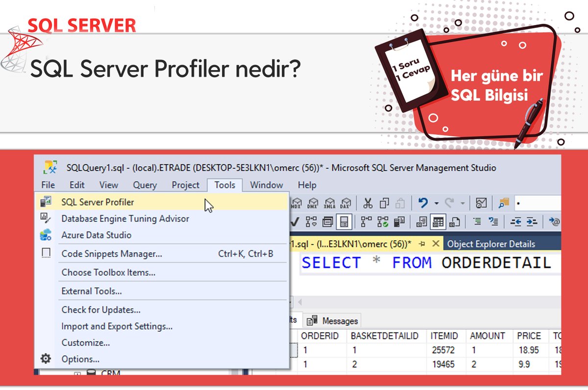The height and width of the screenshot is (390, 588).
Task: Undo the last action
Action: [x=423, y=203]
